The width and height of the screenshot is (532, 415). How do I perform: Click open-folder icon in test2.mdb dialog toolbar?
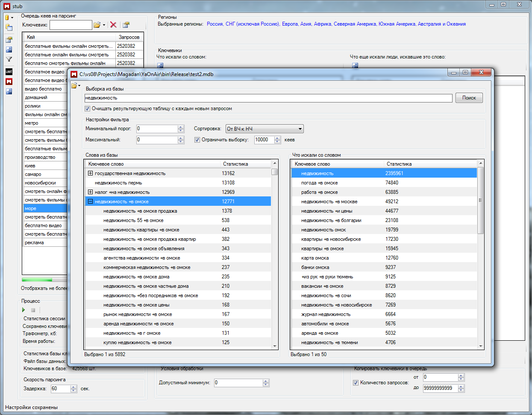tap(75, 85)
